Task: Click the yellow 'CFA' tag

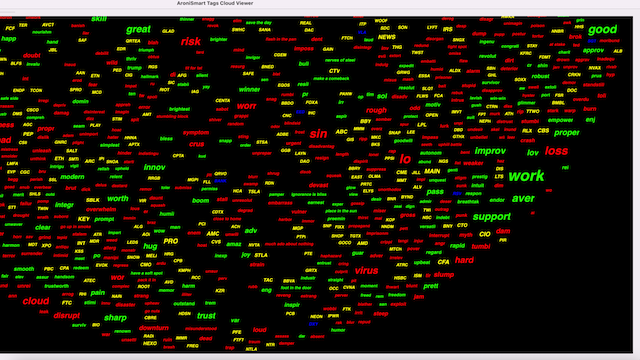Action: [x=443, y=262]
